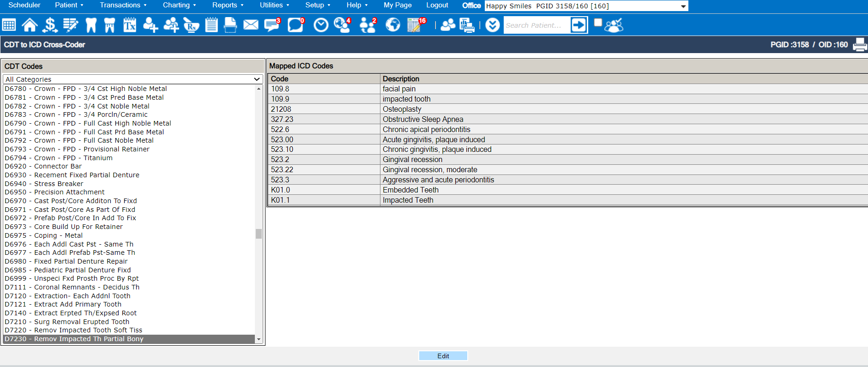The image size is (868, 367).
Task: Toggle the checkbox beside patient search
Action: click(598, 23)
